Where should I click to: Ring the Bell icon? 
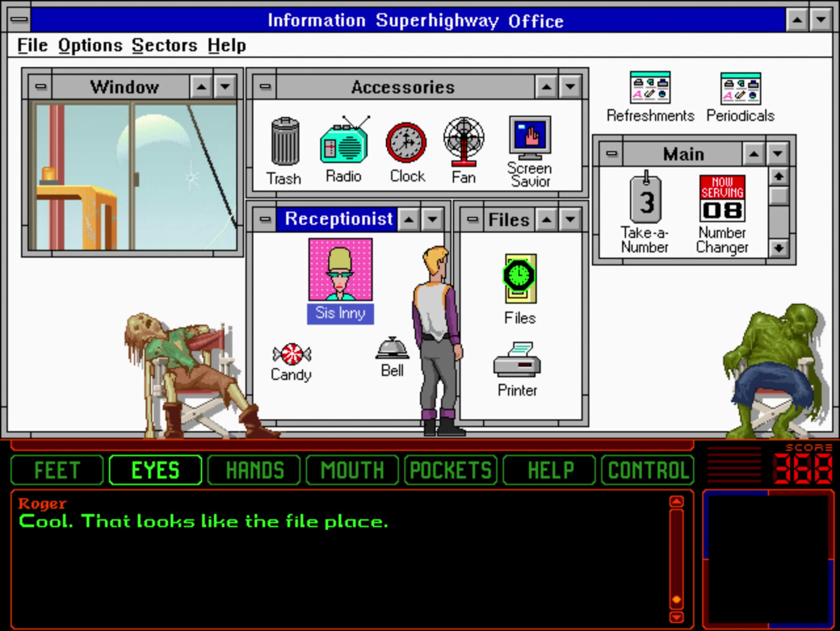392,348
